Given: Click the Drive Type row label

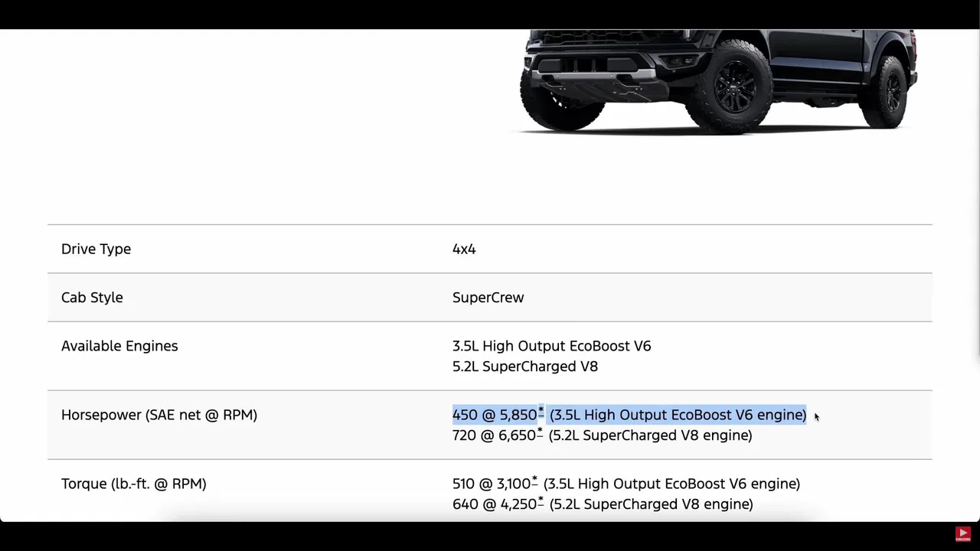Looking at the screenshot, I should click(96, 249).
